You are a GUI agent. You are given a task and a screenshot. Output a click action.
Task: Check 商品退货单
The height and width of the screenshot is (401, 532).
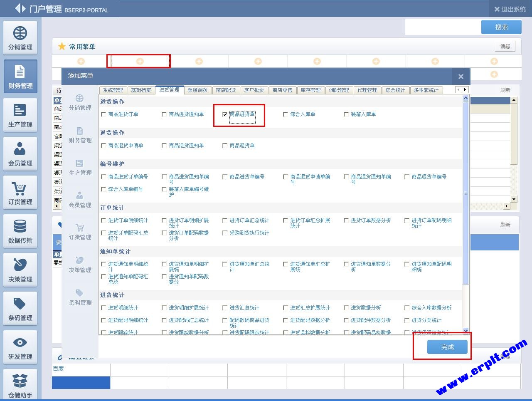click(x=225, y=146)
